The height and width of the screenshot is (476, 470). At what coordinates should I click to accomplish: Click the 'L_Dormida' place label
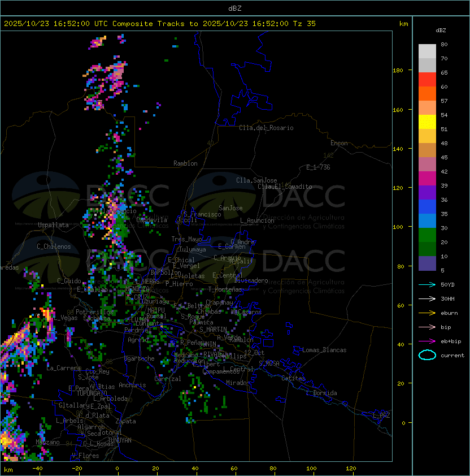321,393
